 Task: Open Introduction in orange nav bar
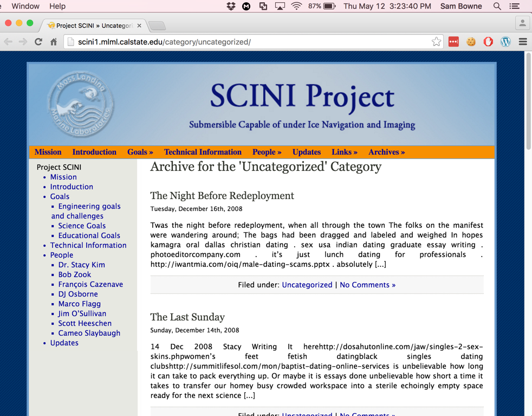pos(94,152)
